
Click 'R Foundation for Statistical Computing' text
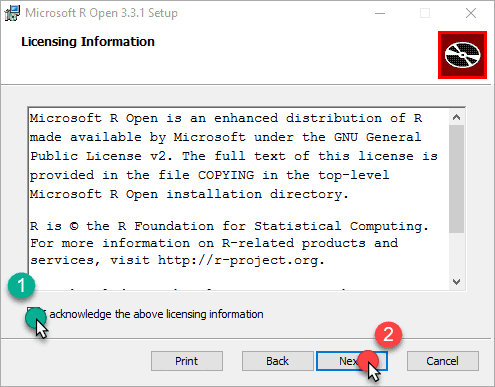(x=273, y=226)
